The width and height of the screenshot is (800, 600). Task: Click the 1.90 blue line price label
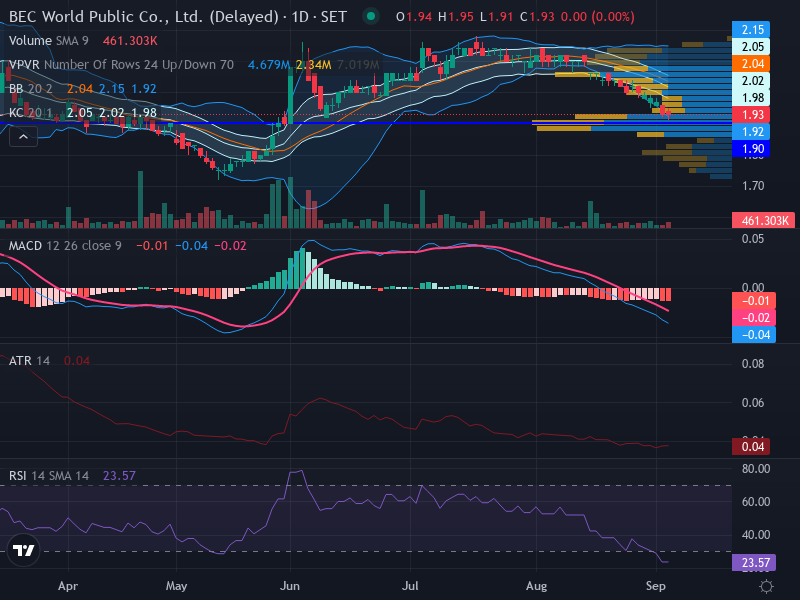[x=751, y=149]
